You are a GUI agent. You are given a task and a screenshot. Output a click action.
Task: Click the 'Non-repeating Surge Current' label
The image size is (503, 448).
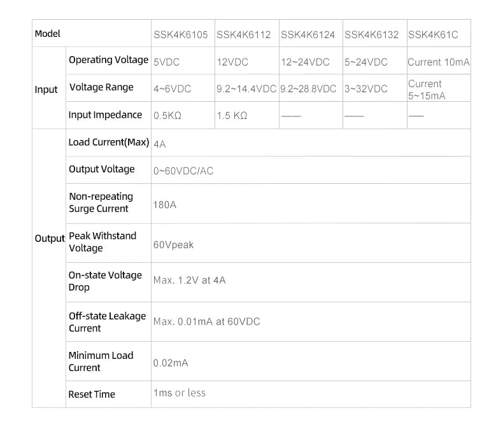point(101,202)
